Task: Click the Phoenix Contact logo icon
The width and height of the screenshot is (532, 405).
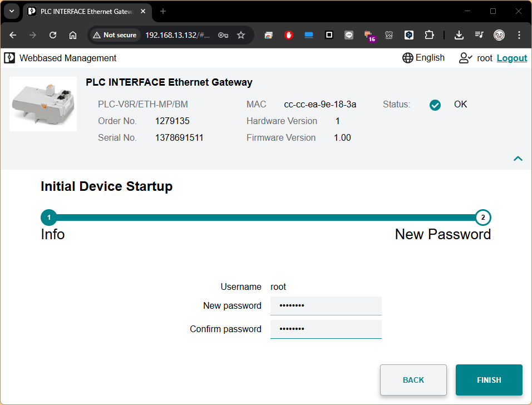Action: point(9,58)
